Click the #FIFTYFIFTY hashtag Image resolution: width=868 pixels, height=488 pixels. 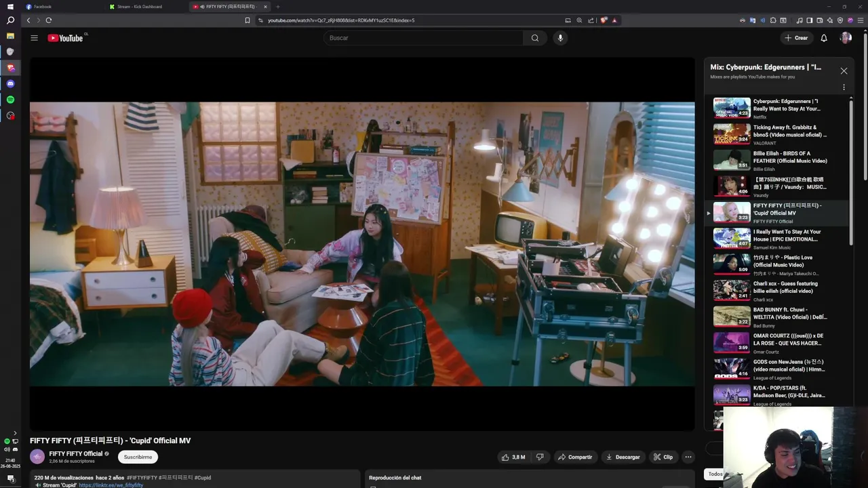pos(142,477)
